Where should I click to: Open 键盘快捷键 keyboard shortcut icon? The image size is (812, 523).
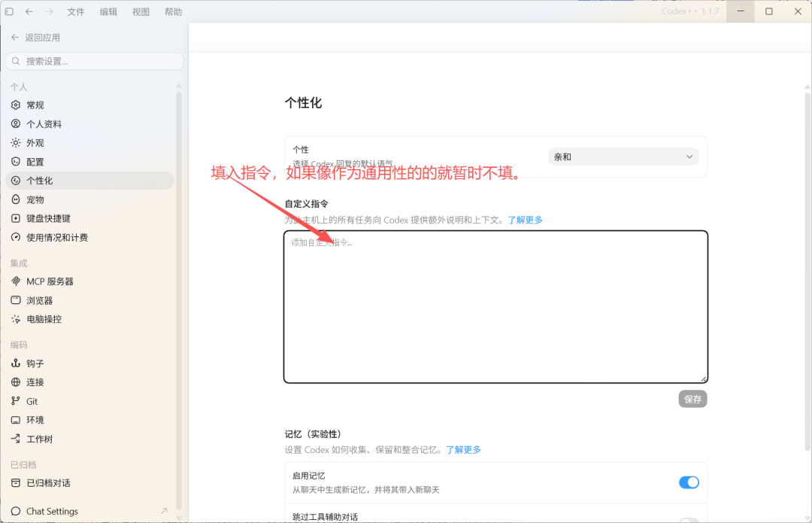[16, 218]
